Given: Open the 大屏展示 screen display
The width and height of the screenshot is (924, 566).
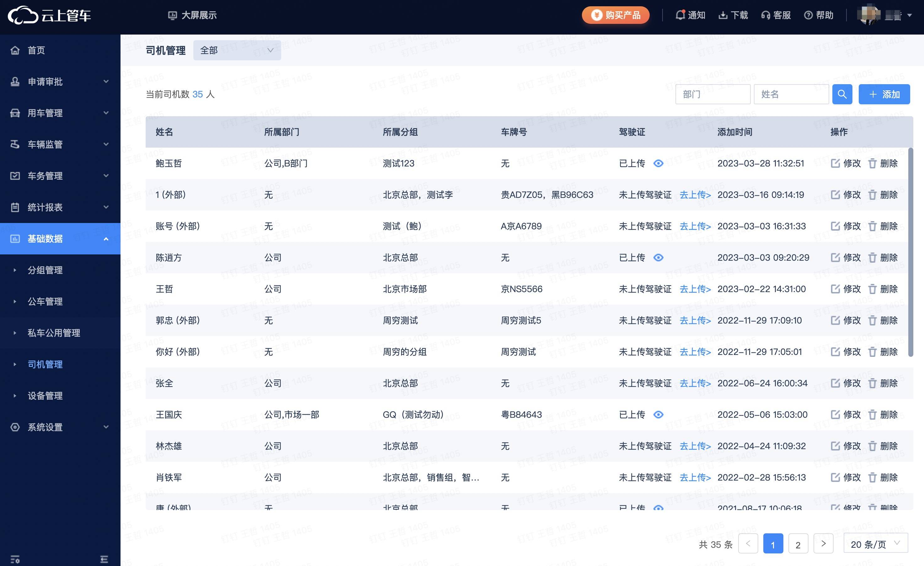Looking at the screenshot, I should (192, 15).
